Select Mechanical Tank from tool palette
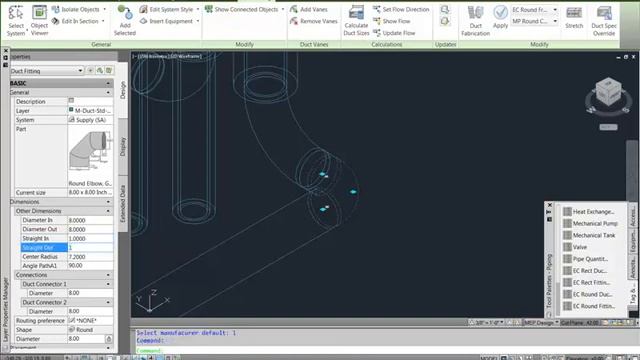Viewport: 640px width, 360px height. click(x=589, y=235)
